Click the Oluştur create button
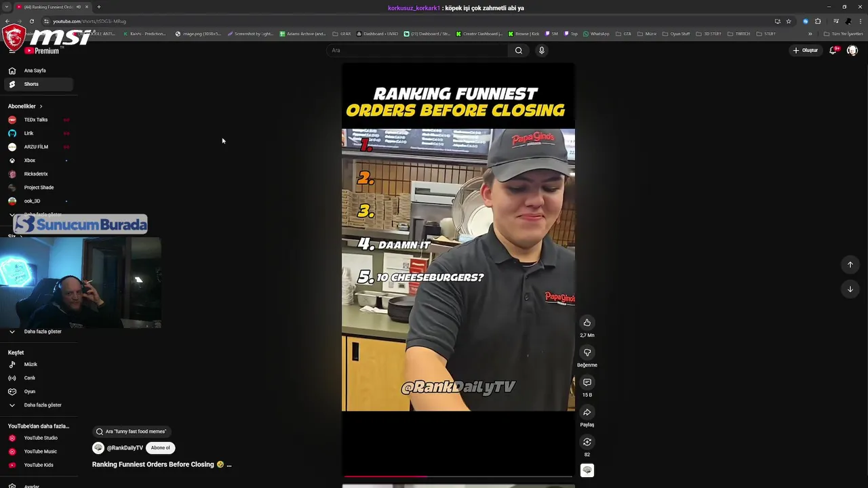This screenshot has height=488, width=868. [x=805, y=50]
